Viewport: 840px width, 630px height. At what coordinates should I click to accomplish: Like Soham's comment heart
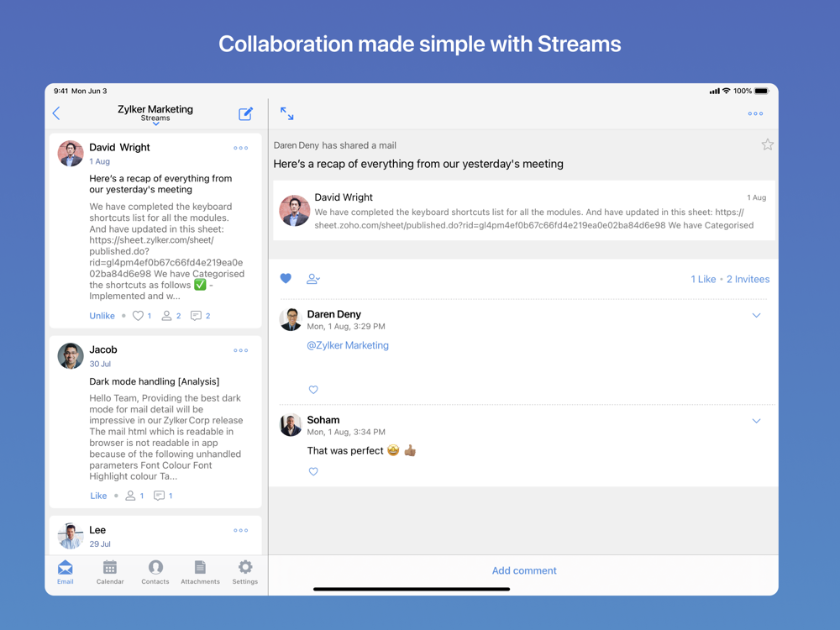click(x=313, y=471)
